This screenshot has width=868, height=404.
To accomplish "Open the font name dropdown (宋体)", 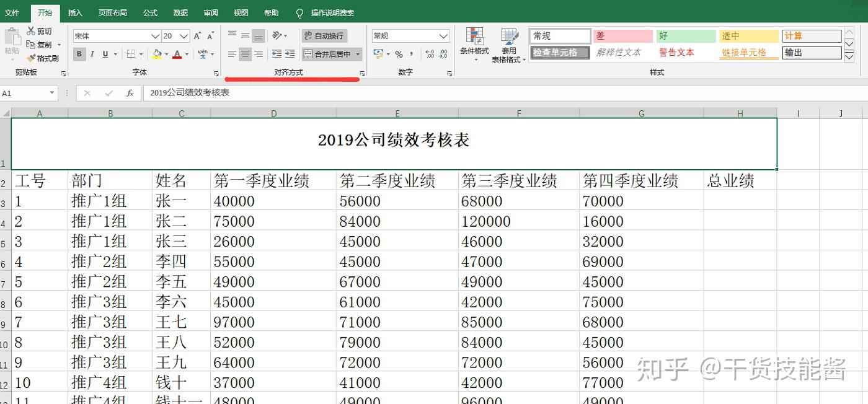I will coord(155,36).
